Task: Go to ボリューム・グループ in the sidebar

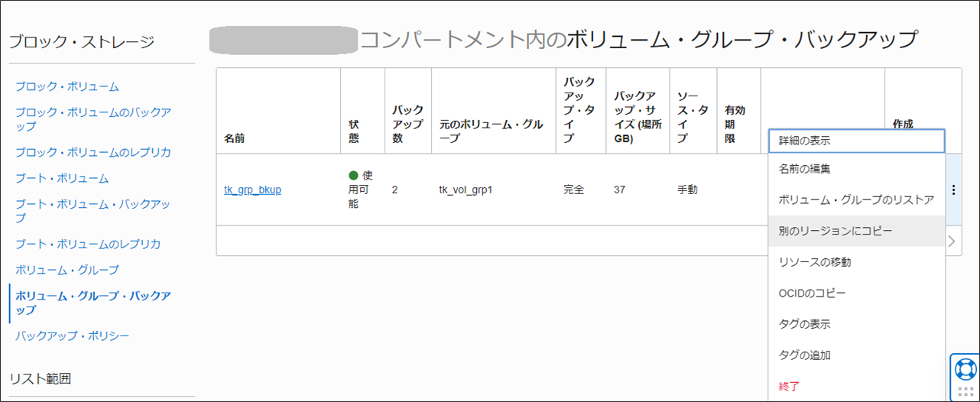Action: click(67, 270)
